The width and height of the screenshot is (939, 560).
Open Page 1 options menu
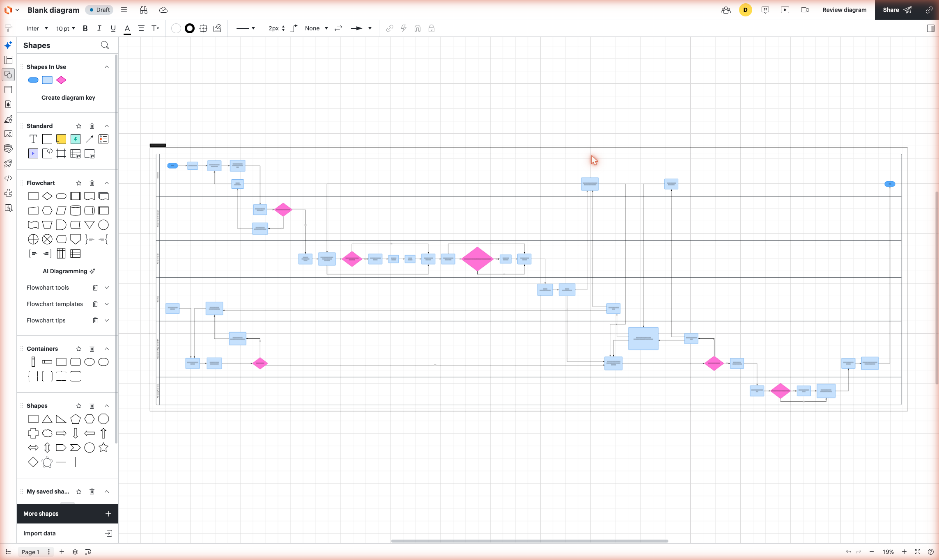point(49,552)
